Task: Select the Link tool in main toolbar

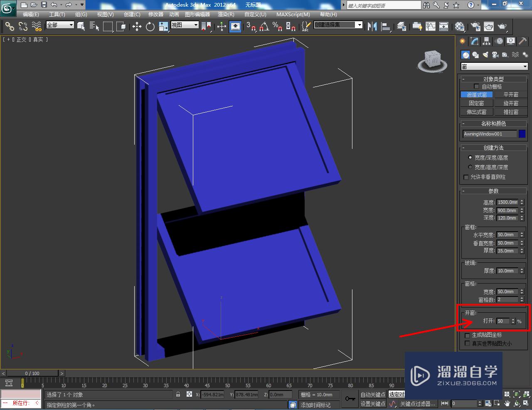Action: (x=9, y=27)
